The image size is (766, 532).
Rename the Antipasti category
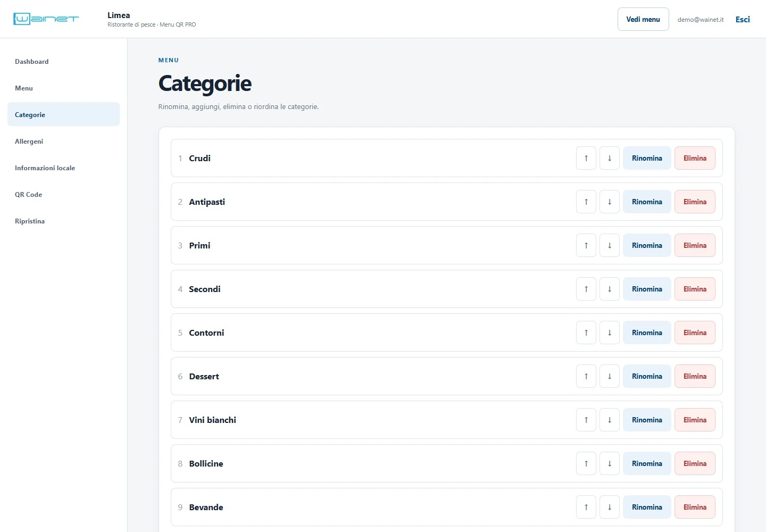(647, 202)
